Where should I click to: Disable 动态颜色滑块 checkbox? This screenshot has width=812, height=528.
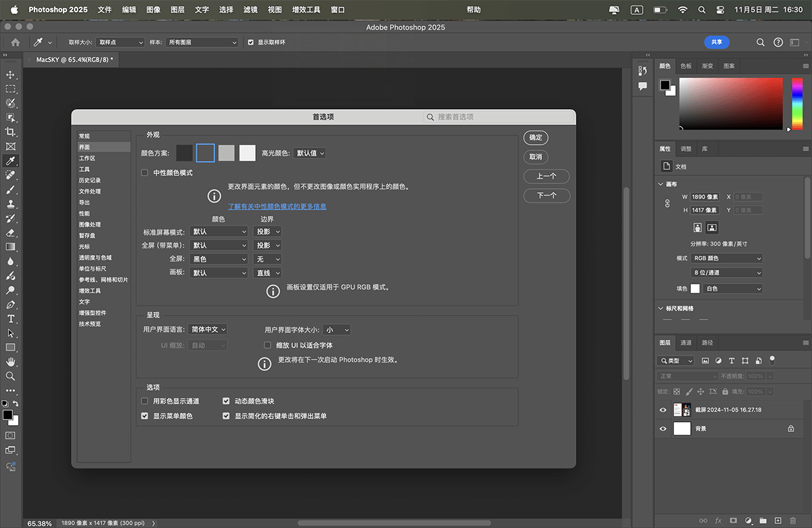click(x=227, y=401)
